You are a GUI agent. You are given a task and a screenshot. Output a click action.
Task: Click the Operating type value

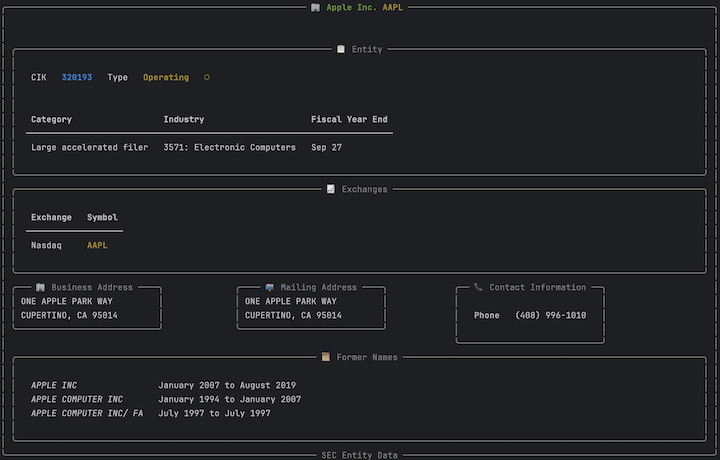pyautogui.click(x=166, y=78)
